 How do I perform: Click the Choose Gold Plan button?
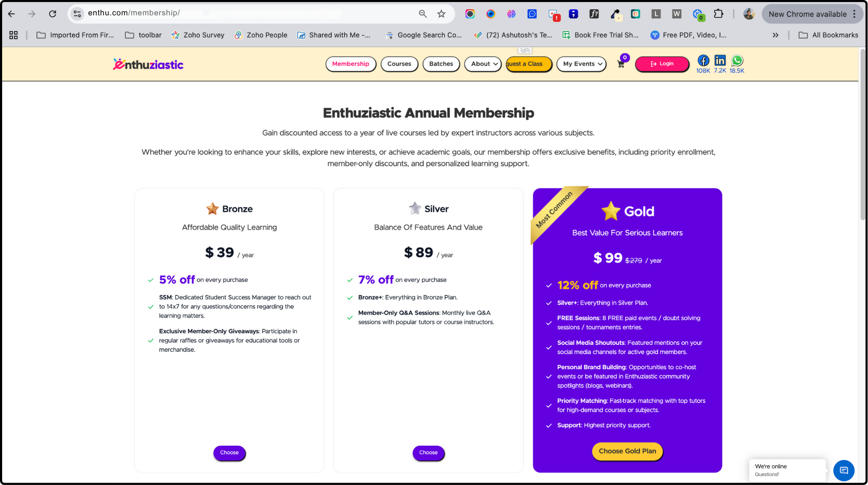click(627, 451)
